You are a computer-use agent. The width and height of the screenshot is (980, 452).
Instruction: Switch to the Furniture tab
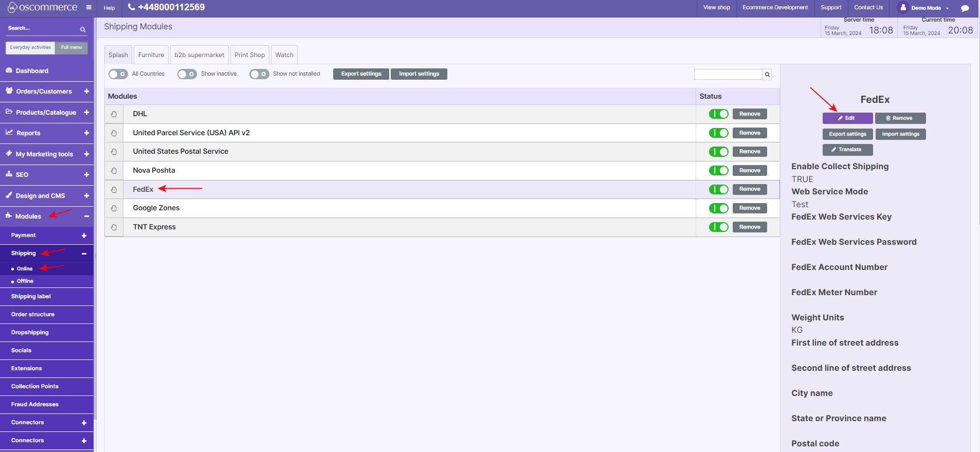pos(151,55)
